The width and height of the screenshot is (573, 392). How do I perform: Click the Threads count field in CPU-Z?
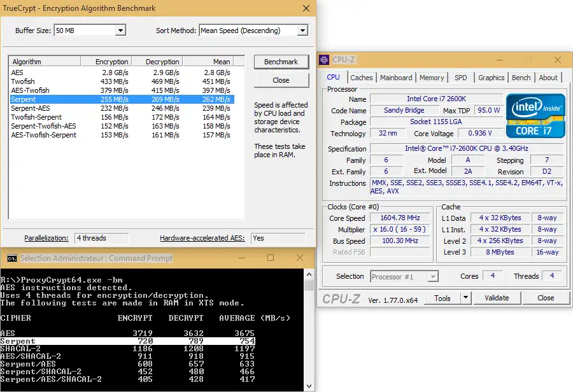pos(552,276)
